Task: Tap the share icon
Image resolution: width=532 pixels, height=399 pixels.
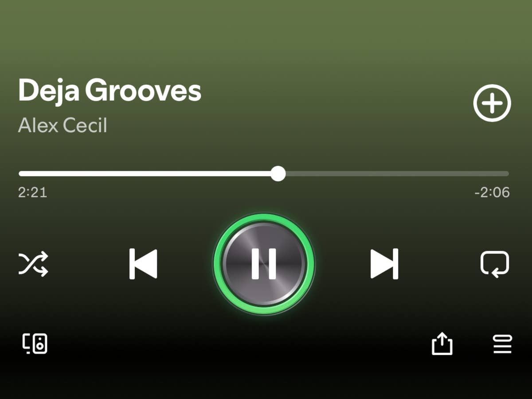Action: click(442, 344)
